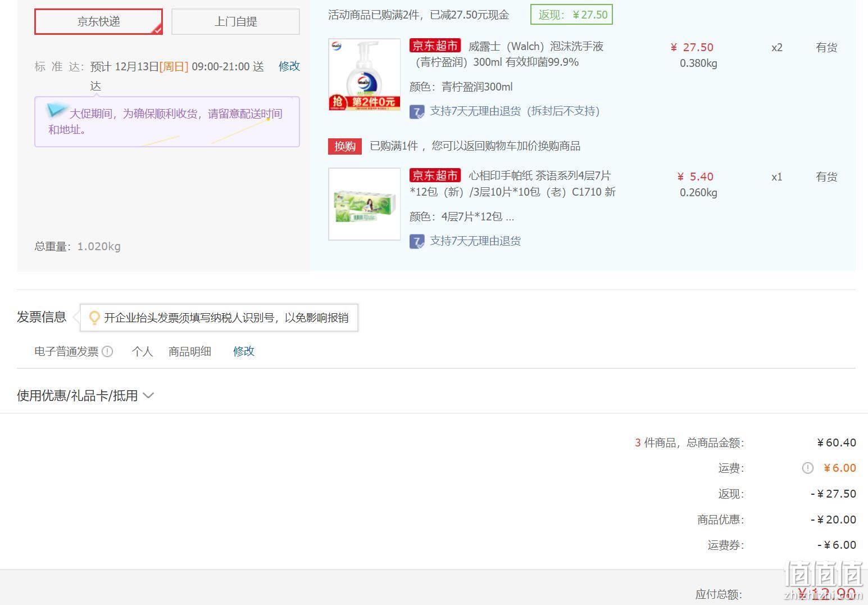Click the 颜色: 青柠盈润300ml text

(x=461, y=87)
